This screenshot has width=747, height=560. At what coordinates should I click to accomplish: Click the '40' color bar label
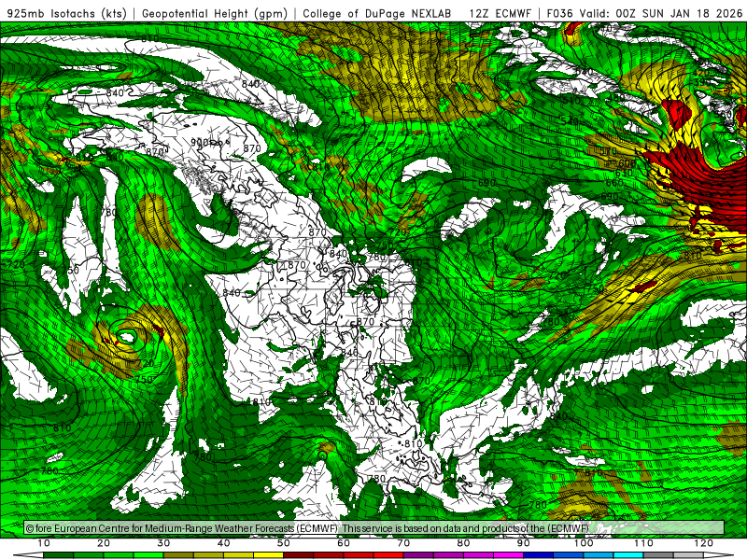tap(223, 543)
